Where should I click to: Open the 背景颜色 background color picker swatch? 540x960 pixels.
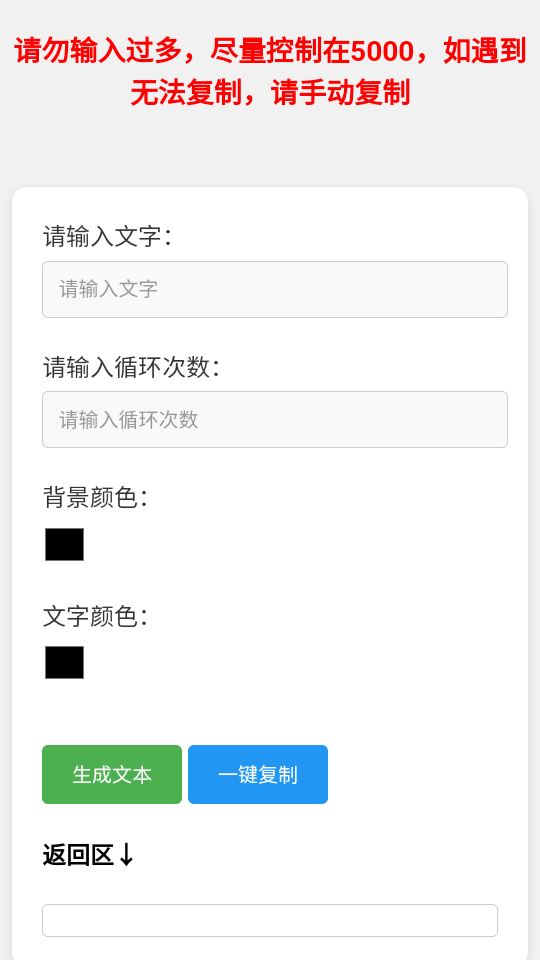pos(64,544)
